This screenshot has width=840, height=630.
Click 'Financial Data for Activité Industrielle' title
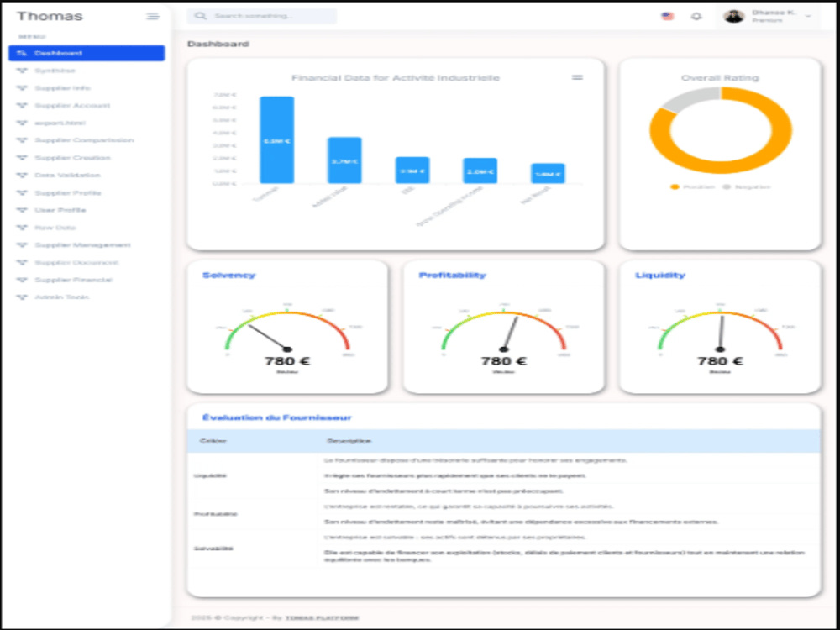coord(396,78)
